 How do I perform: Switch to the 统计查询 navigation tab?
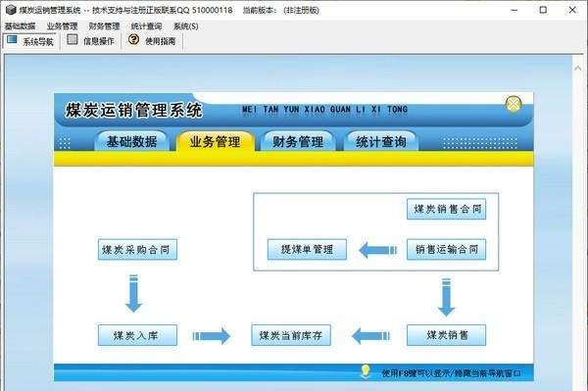point(380,141)
